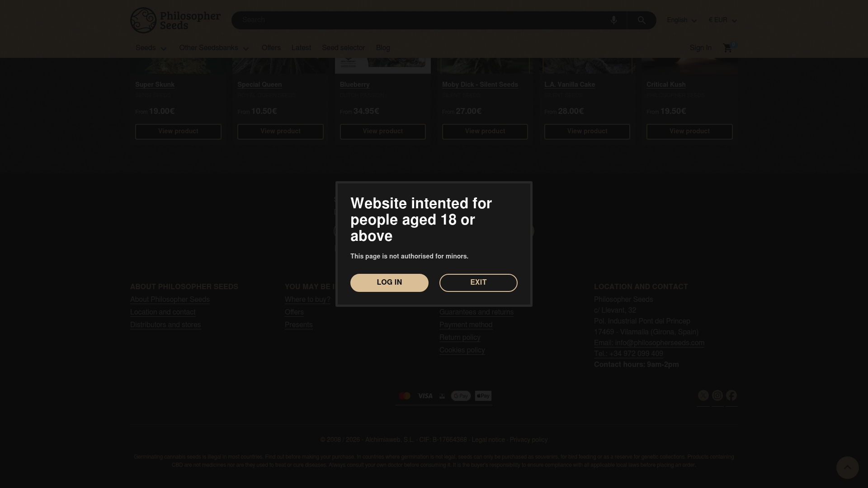View product for Critical Kush
The width and height of the screenshot is (868, 488).
[x=689, y=131]
